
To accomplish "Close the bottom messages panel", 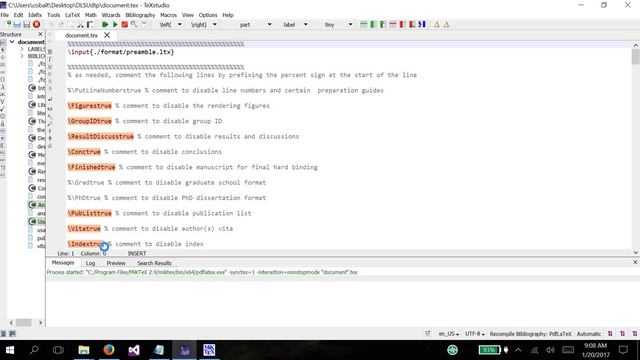I will click(635, 262).
